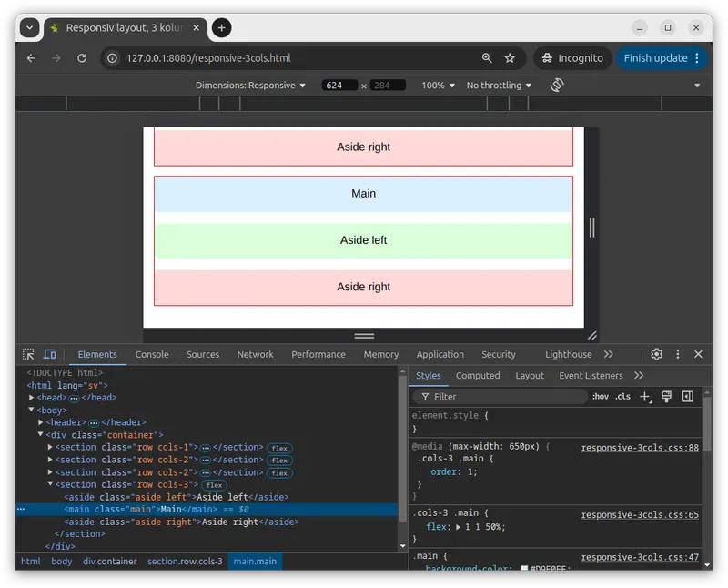The width and height of the screenshot is (728, 588).
Task: Toggle the .cls element classes panel
Action: [x=622, y=397]
